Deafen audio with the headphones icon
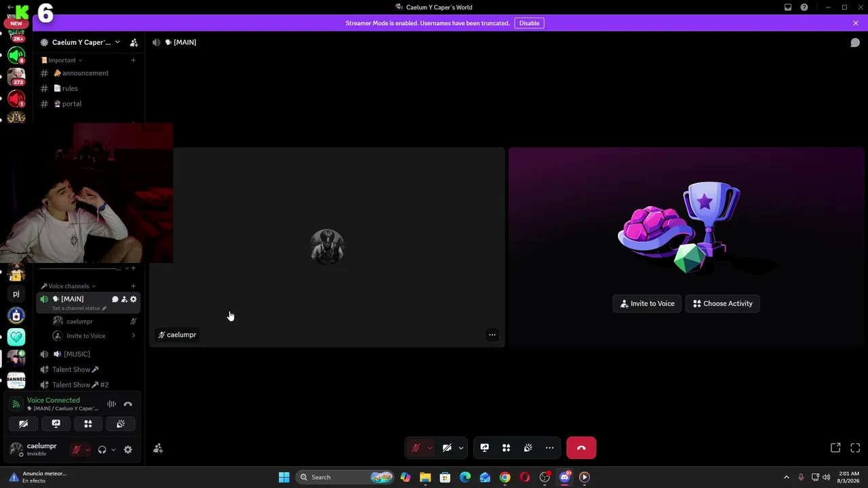The image size is (868, 488). click(x=102, y=449)
